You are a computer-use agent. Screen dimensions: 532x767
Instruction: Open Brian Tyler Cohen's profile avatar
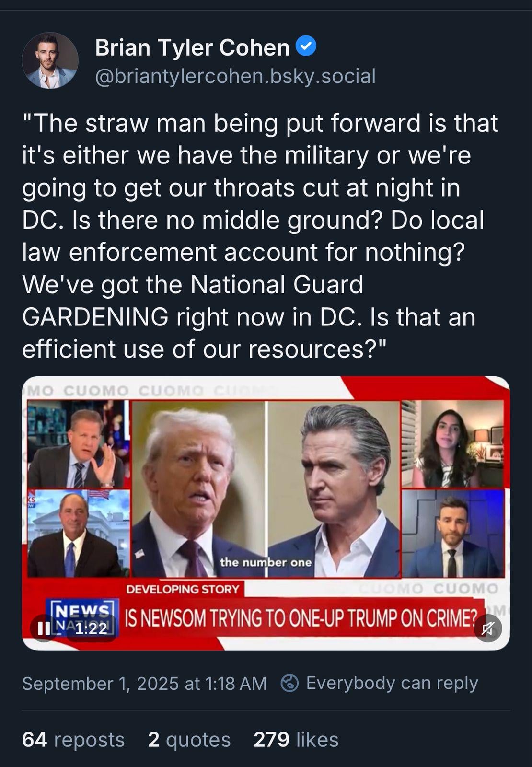50,61
